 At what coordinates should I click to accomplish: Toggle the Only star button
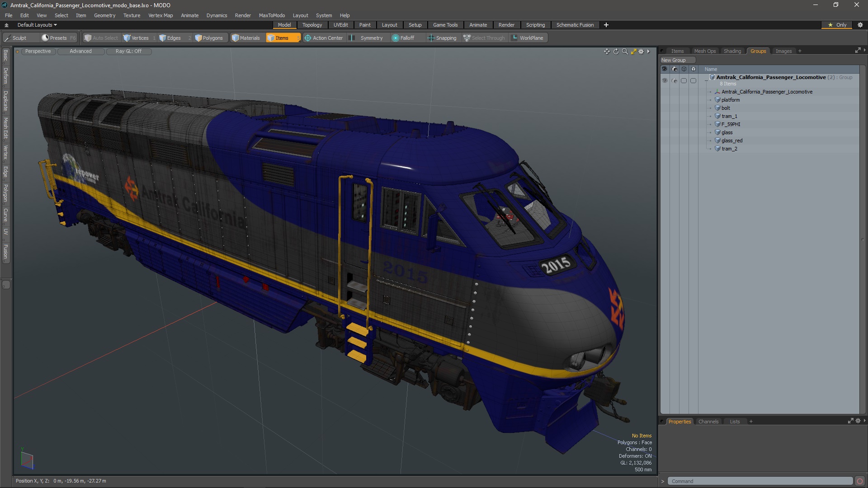click(837, 25)
